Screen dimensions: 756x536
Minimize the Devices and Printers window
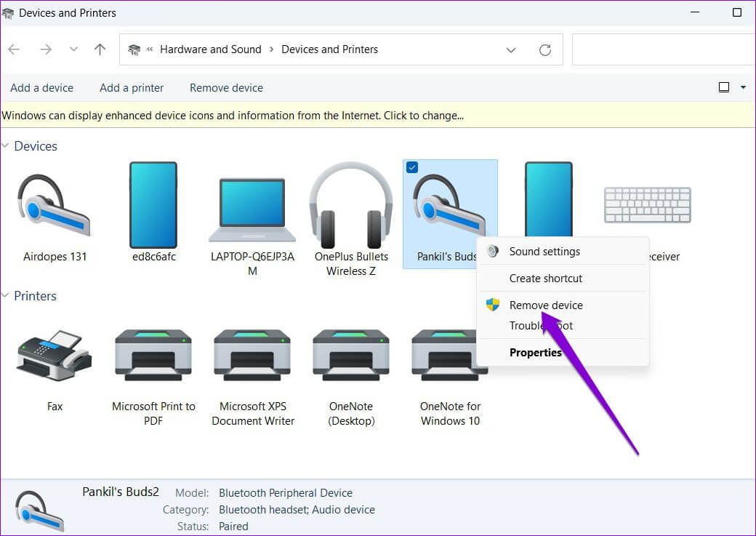point(695,12)
